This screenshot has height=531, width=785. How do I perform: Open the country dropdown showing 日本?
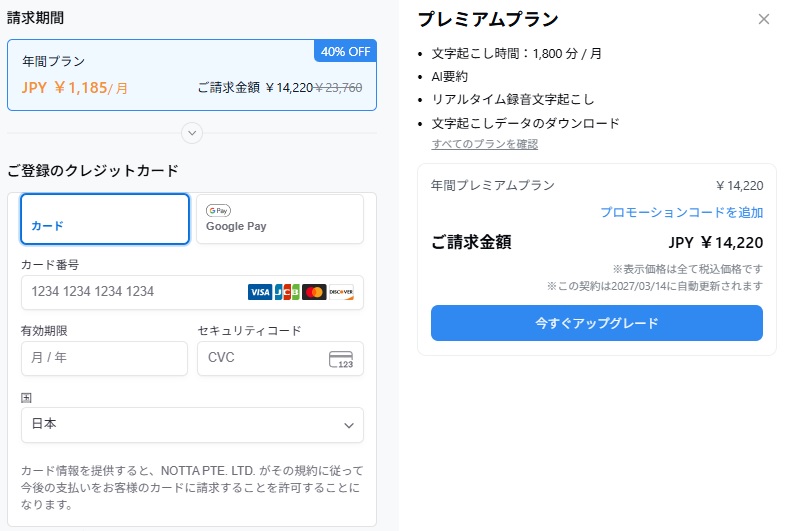[x=191, y=425]
